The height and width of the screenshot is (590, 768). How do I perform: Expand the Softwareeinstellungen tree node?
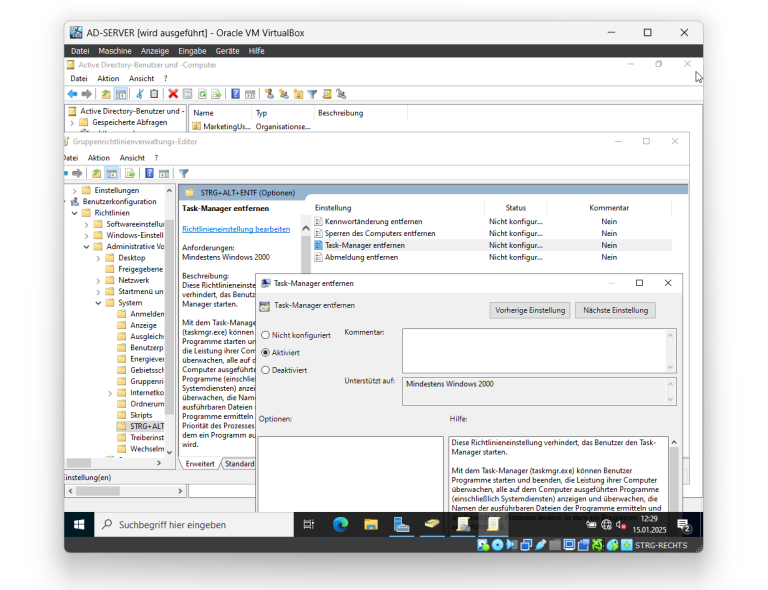click(87, 224)
